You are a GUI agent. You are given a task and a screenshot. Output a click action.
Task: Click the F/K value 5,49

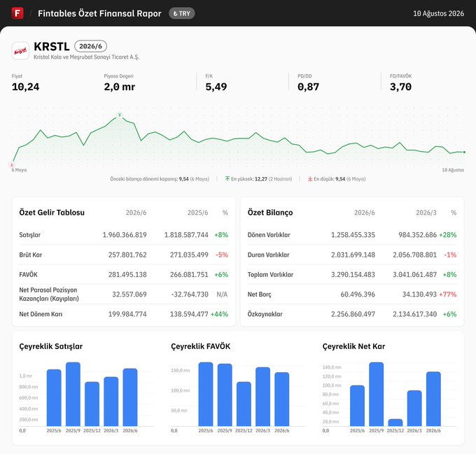216,87
